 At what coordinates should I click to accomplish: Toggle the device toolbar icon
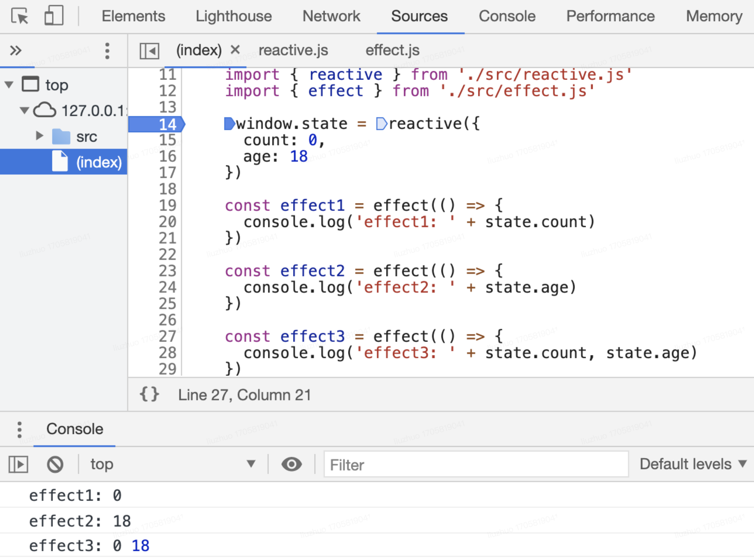click(x=54, y=16)
